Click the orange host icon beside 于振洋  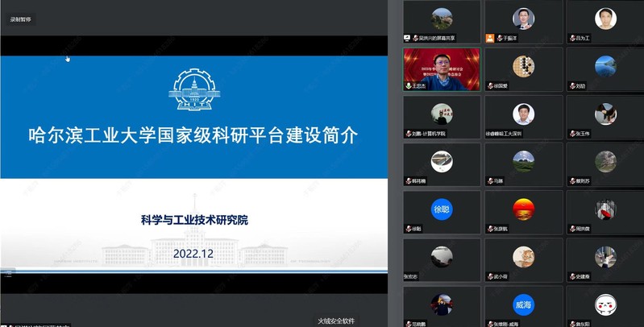(489, 38)
